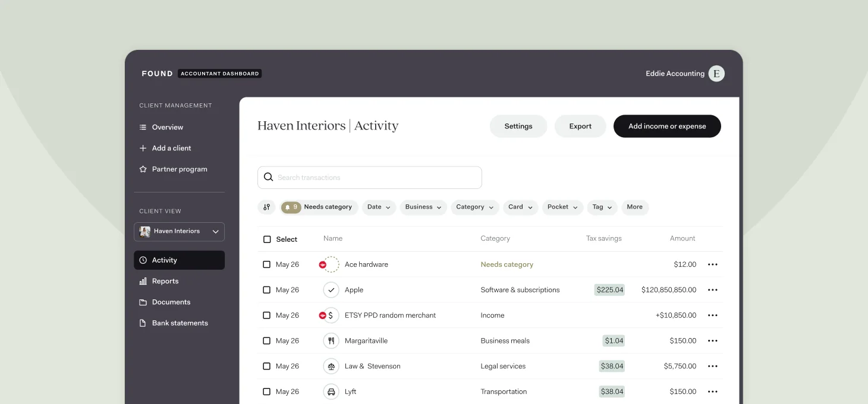
Task: Show More filters
Action: (x=635, y=207)
